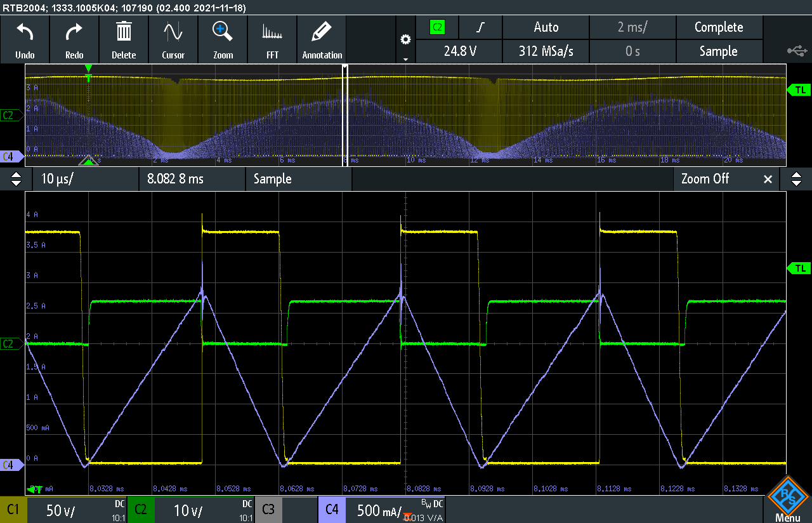
Task: Click the Undo arrow icon
Action: pos(25,39)
